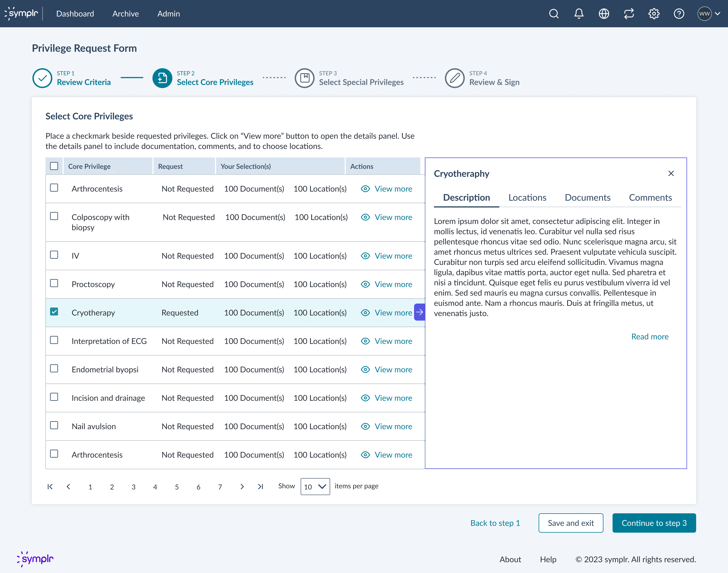Open the Archive section in the navigation
The height and width of the screenshot is (573, 728).
pos(126,14)
